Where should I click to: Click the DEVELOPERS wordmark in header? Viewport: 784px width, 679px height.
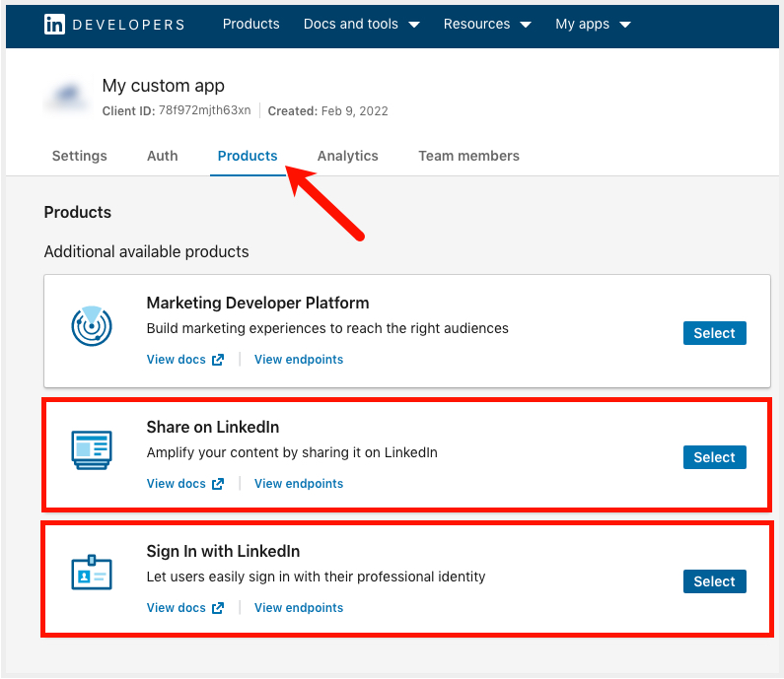[x=129, y=25]
